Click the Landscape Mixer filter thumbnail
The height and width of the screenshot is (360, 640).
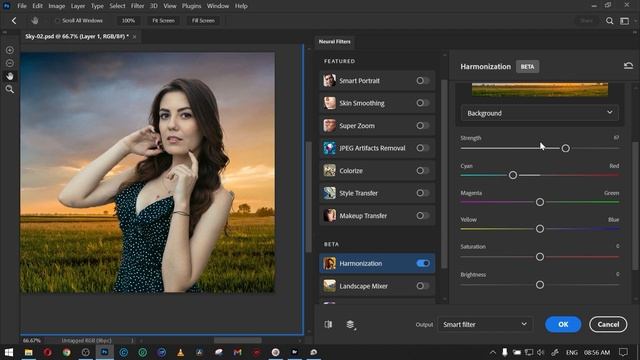tap(329, 286)
